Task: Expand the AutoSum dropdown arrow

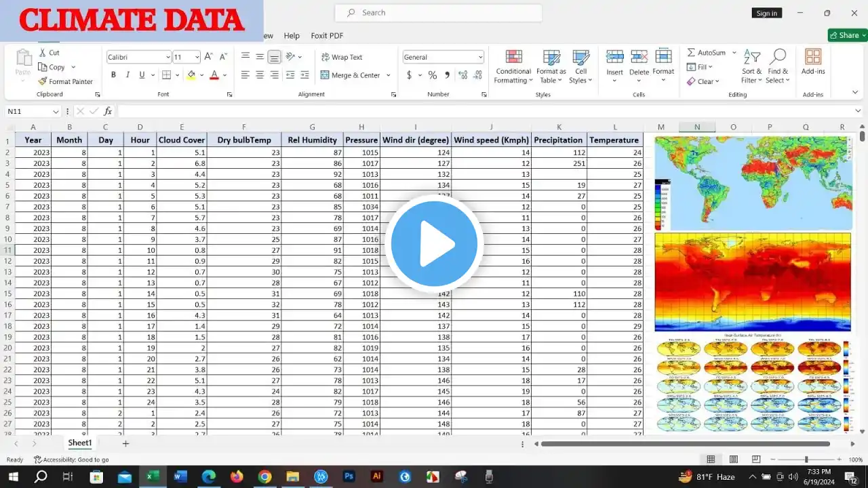Action: 734,53
